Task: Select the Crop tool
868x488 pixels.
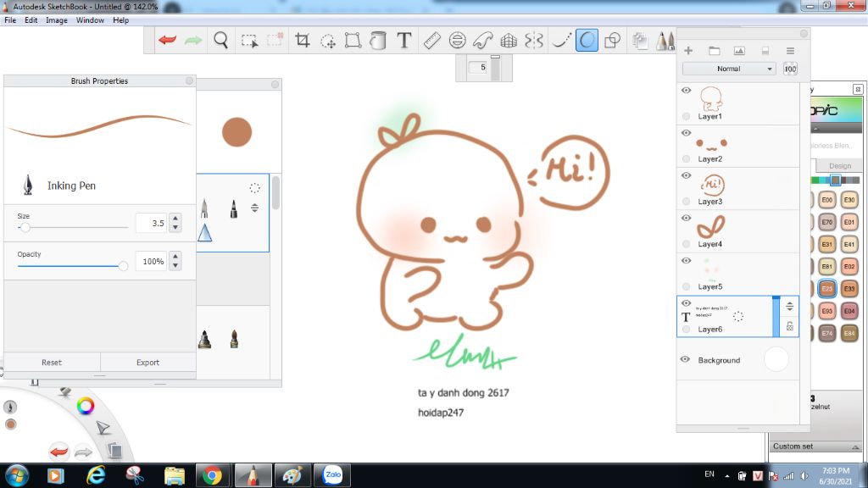Action: click(x=303, y=41)
